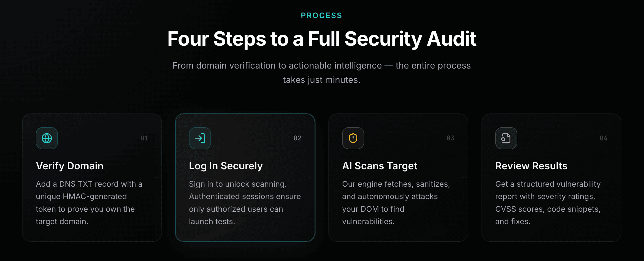The height and width of the screenshot is (261, 644).
Task: Click the step number 01 marker
Action: coord(144,138)
